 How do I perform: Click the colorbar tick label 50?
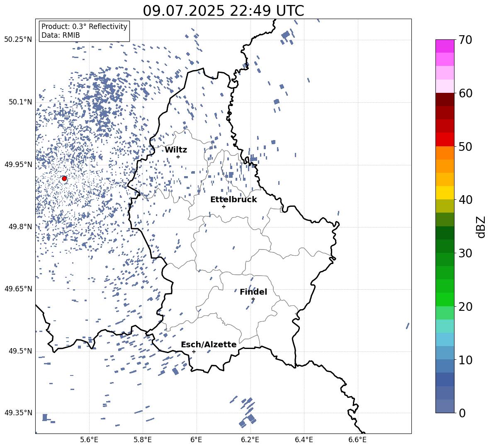pyautogui.click(x=466, y=146)
